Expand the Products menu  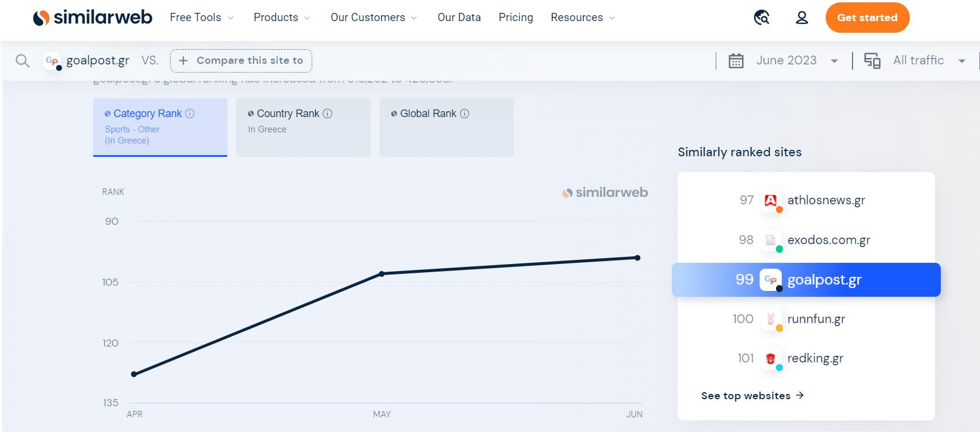282,18
